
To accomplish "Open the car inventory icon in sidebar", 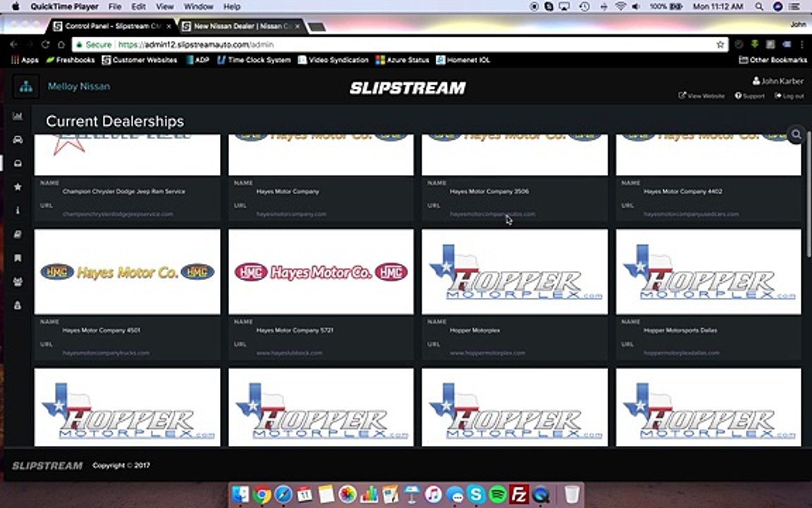I will click(18, 140).
